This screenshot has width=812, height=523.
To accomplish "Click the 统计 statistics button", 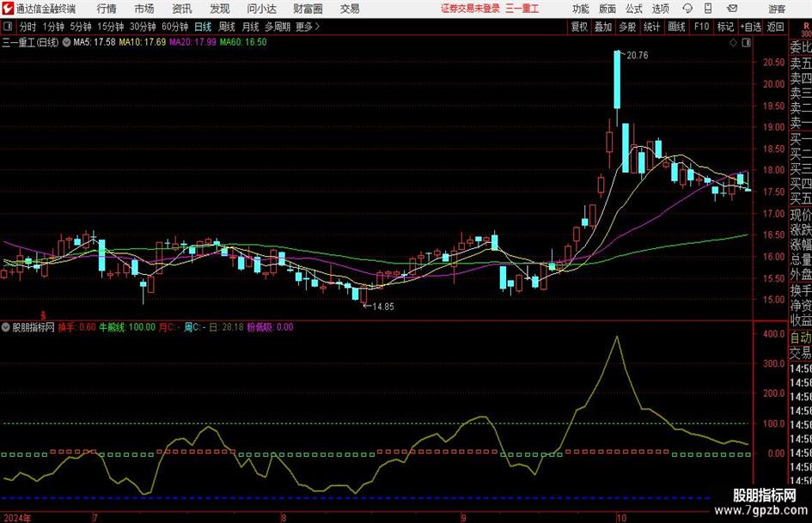I will point(652,27).
